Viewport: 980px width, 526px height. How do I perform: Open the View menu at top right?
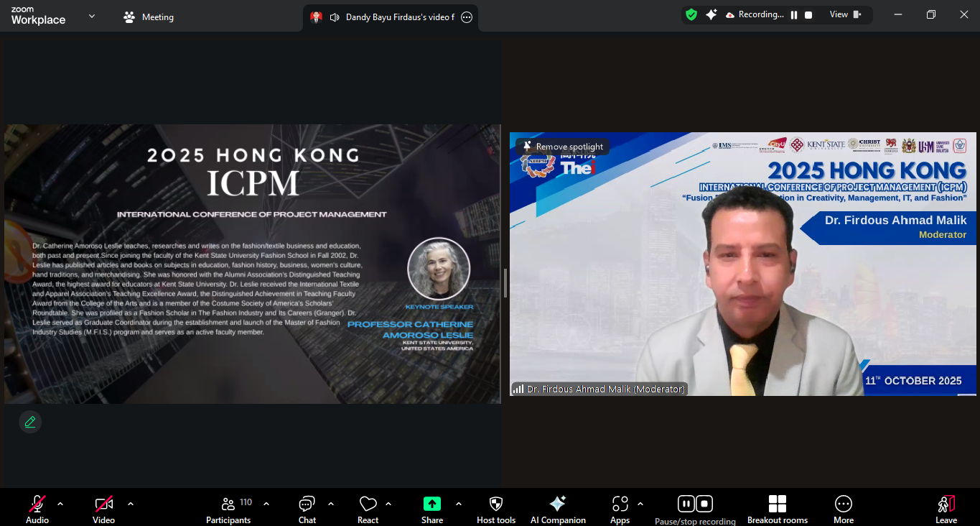tap(845, 14)
